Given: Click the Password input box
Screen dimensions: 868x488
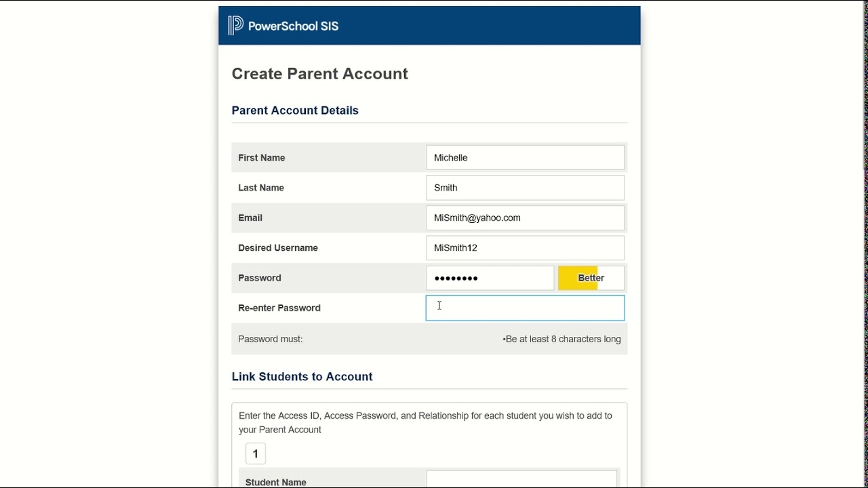Looking at the screenshot, I should coord(490,278).
